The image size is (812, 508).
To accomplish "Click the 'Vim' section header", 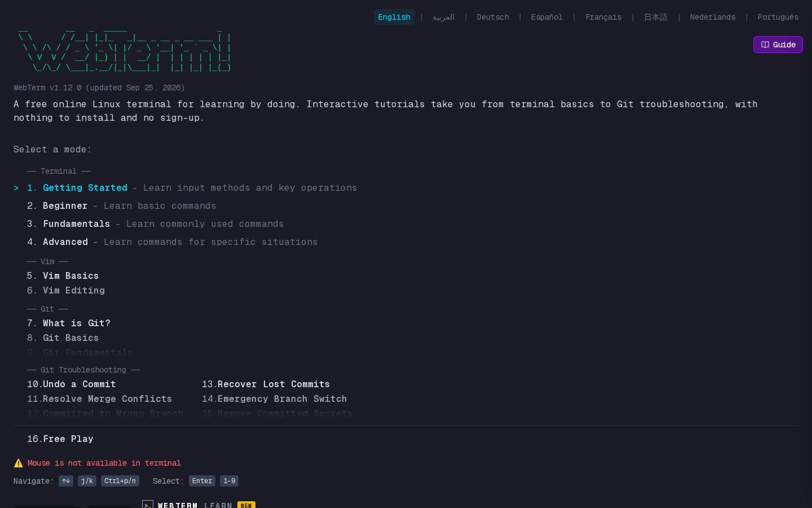I will click(x=47, y=261).
